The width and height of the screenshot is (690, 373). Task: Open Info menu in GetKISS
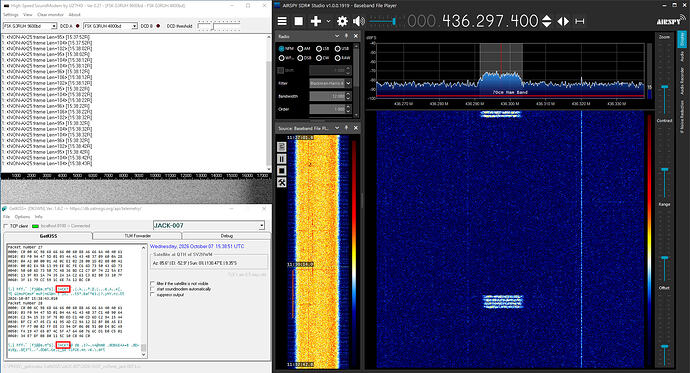39,217
